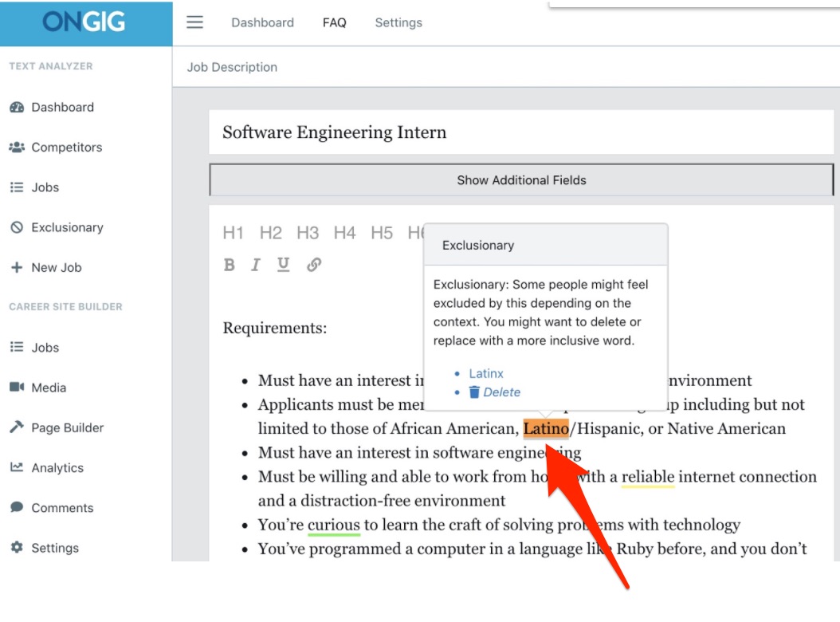Screen dimensions: 840x622
Task: Click the insert link chain icon
Action: click(314, 265)
